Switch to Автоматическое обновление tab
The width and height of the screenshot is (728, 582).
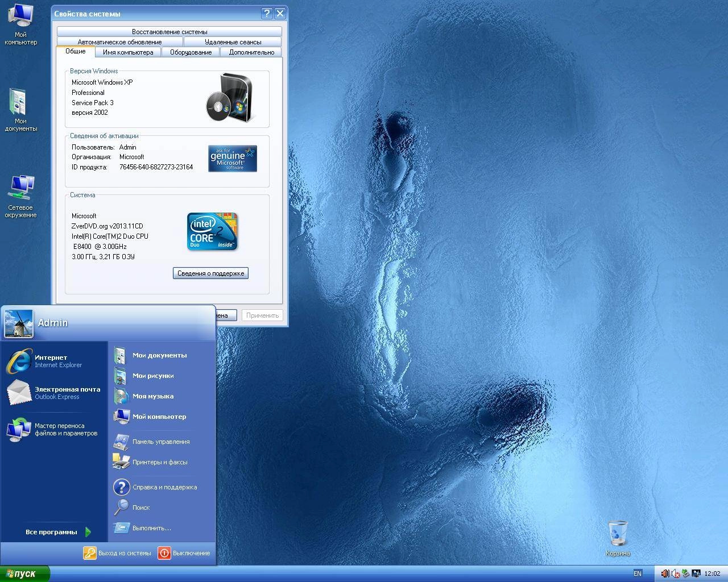tap(119, 42)
